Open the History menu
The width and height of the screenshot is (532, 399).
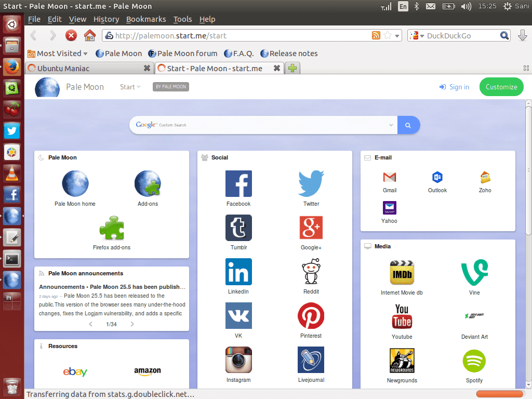pyautogui.click(x=106, y=19)
